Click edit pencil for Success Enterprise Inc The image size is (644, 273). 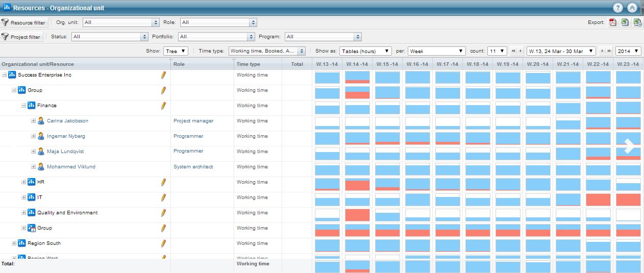[x=163, y=75]
